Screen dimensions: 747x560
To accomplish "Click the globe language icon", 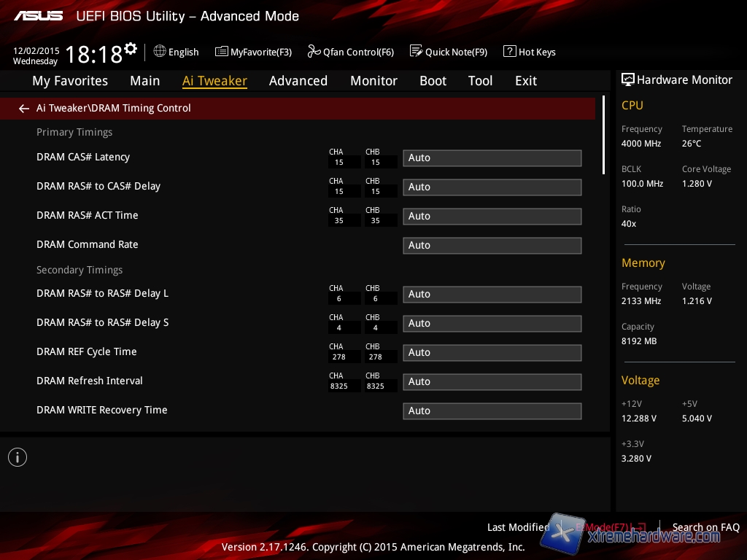I will [160, 52].
